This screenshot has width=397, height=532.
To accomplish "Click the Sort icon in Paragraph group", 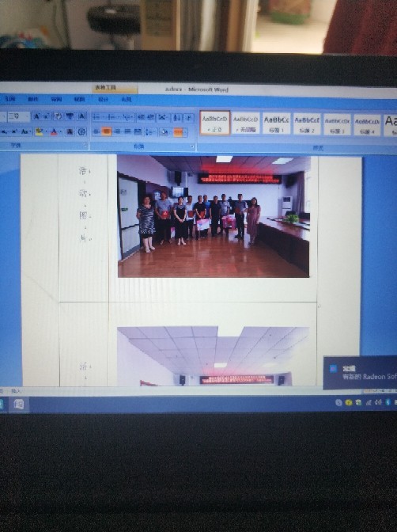I will [177, 118].
